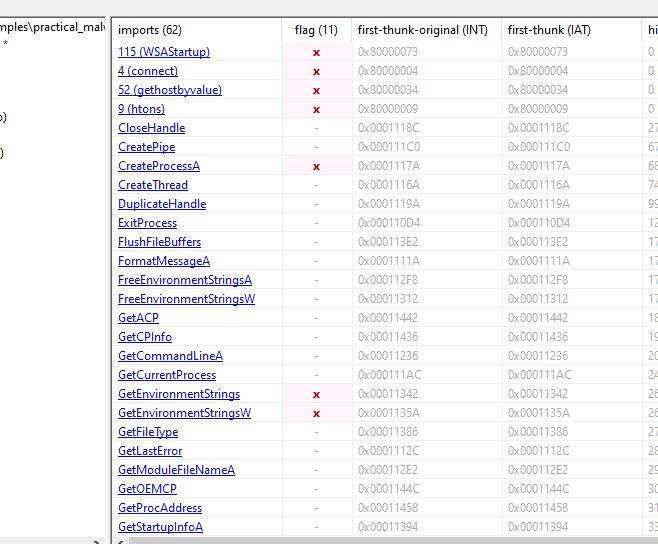Click the CreateThread import link
658x544 pixels.
pos(153,185)
